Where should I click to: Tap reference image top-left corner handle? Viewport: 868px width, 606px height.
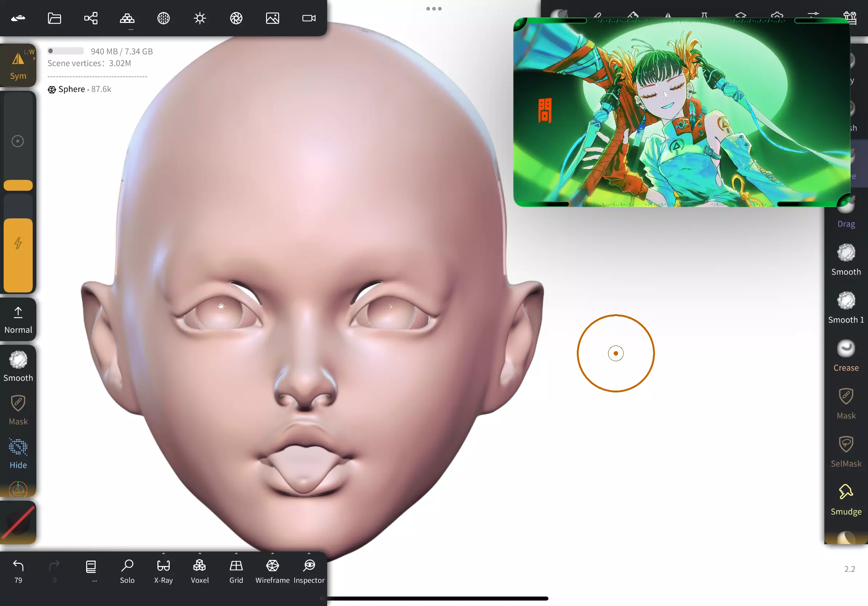(x=520, y=24)
